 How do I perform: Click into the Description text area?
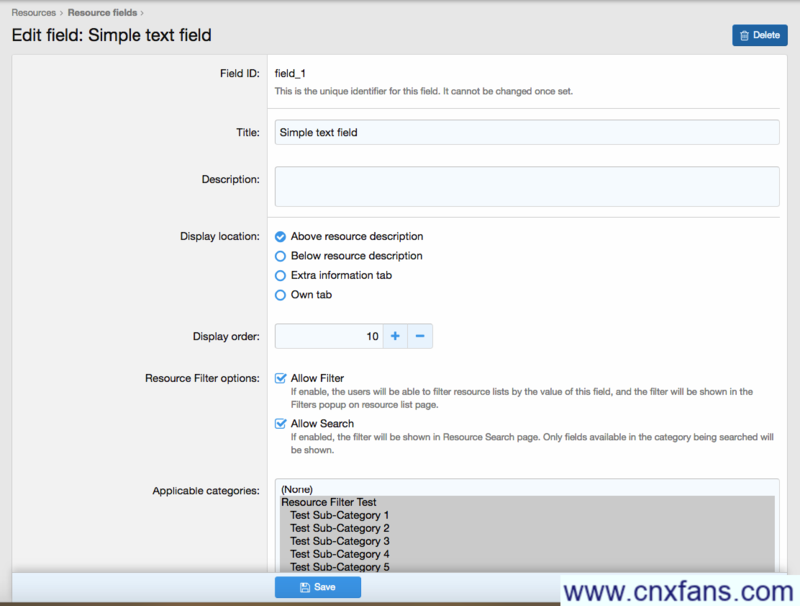(527, 186)
